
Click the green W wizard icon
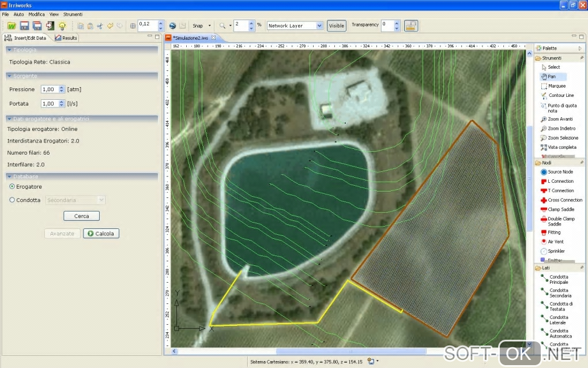click(x=12, y=25)
